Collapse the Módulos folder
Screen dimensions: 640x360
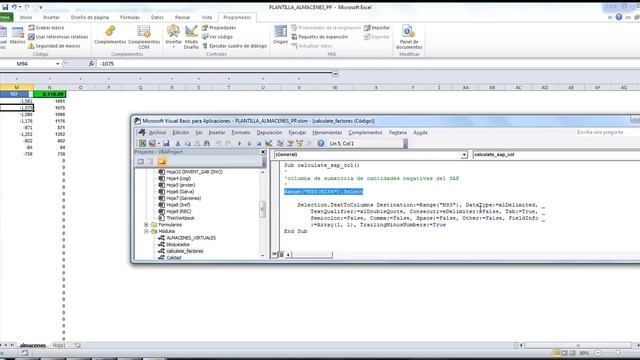[x=146, y=231]
